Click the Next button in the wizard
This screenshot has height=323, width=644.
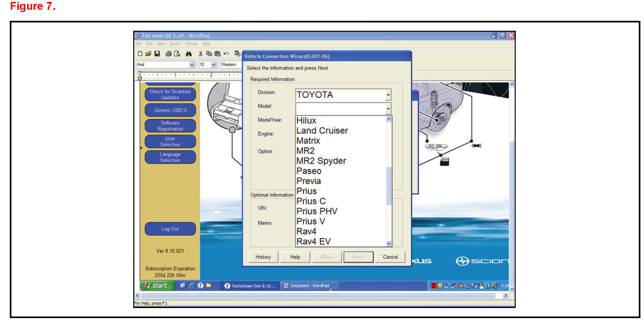pyautogui.click(x=358, y=257)
